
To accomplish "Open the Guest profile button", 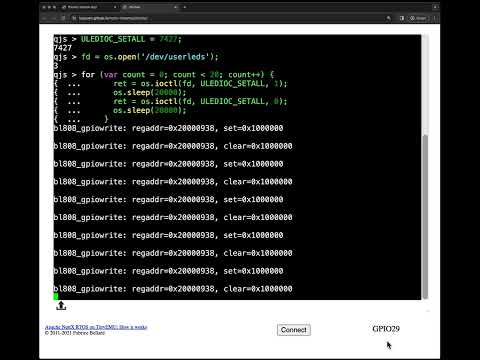I will pyautogui.click(x=418, y=18).
